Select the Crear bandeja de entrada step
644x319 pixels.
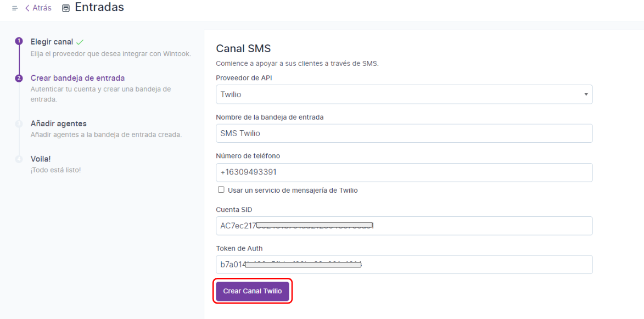[x=77, y=78]
